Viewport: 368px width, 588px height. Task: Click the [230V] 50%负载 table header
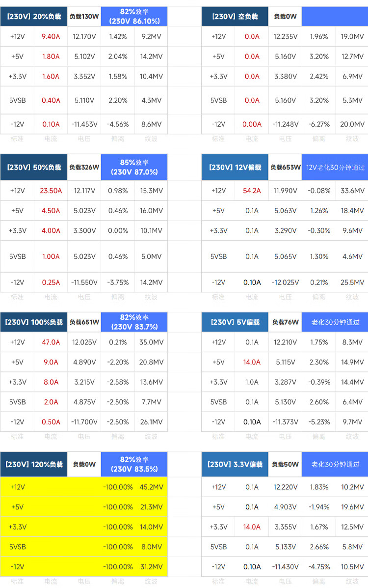[34, 167]
